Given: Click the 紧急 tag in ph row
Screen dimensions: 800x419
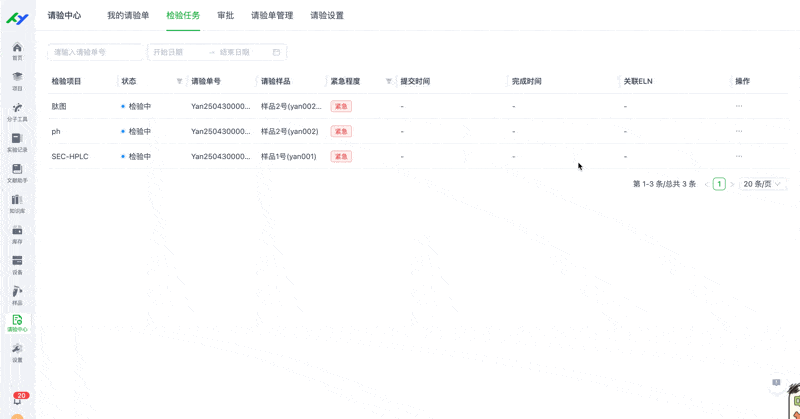Looking at the screenshot, I should (x=341, y=131).
